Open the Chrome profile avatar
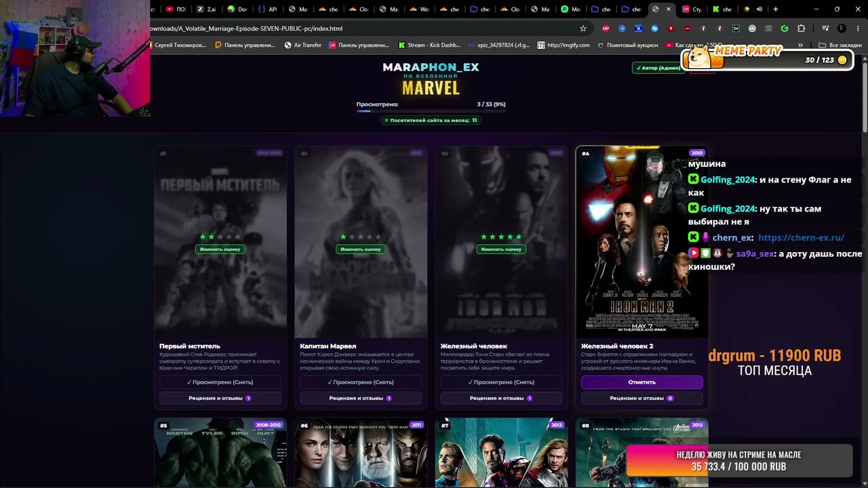The height and width of the screenshot is (488, 868). click(842, 28)
